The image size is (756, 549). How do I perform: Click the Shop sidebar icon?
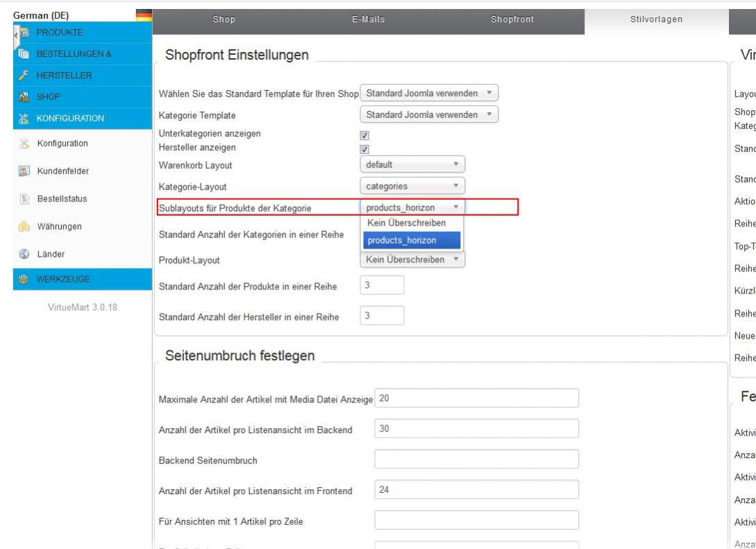pyautogui.click(x=24, y=97)
